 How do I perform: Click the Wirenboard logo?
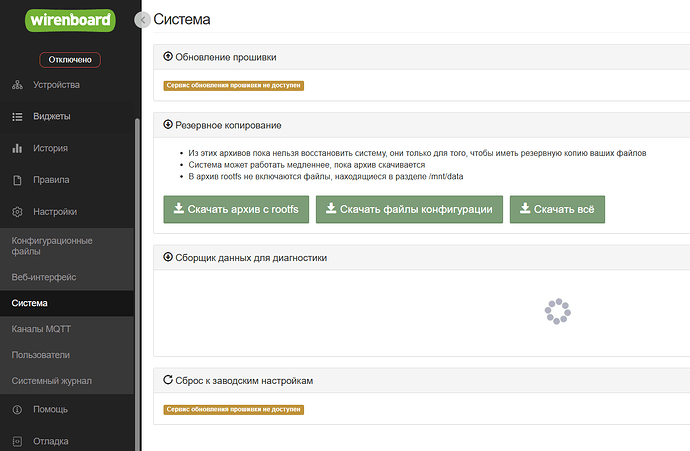pyautogui.click(x=70, y=19)
